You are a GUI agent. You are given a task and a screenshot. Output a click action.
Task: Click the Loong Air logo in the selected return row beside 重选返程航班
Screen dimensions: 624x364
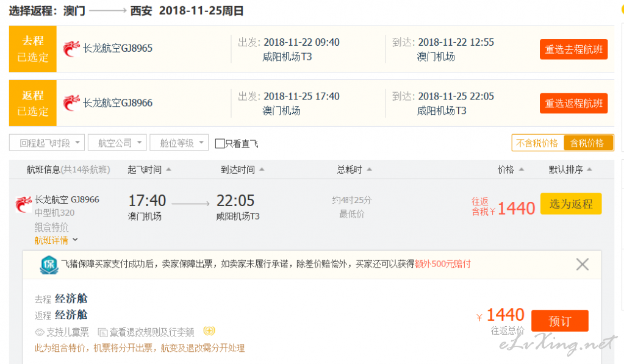click(71, 103)
